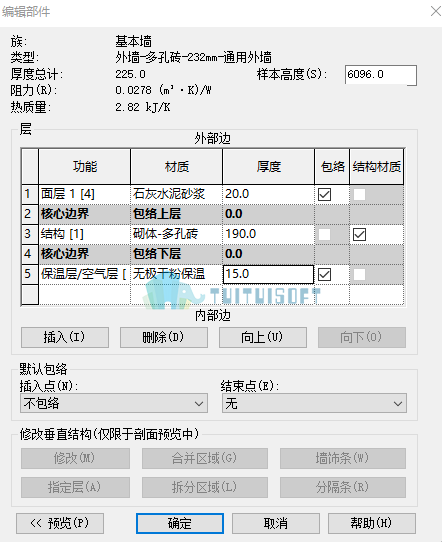The height and width of the screenshot is (542, 442).
Task: Select row header number 1
Action: 29,194
